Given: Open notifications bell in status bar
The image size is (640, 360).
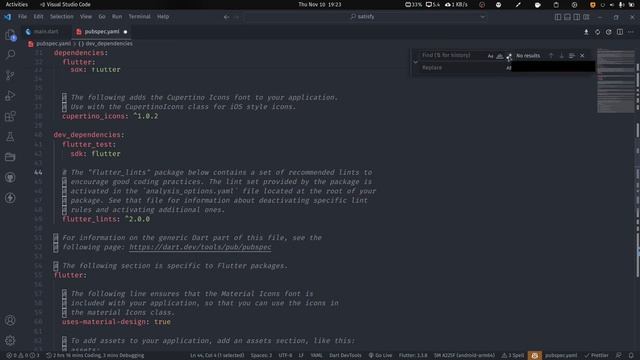Looking at the screenshot, I should click(x=631, y=356).
